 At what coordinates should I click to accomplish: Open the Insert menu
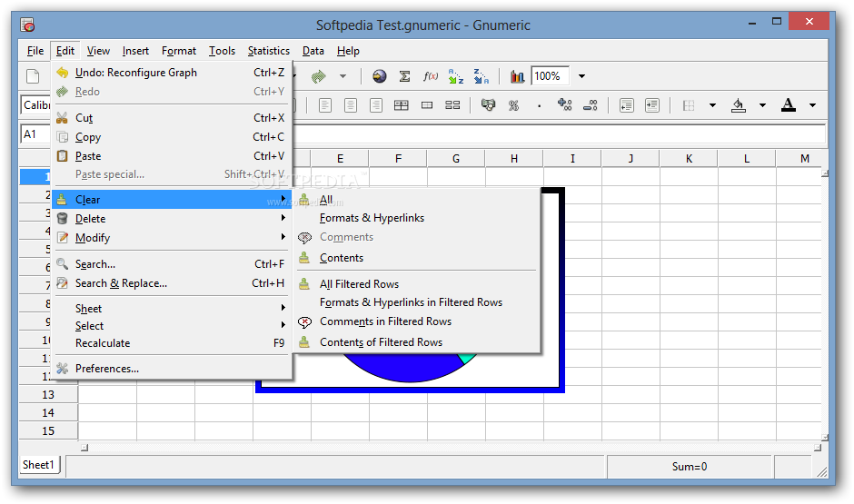click(x=135, y=51)
